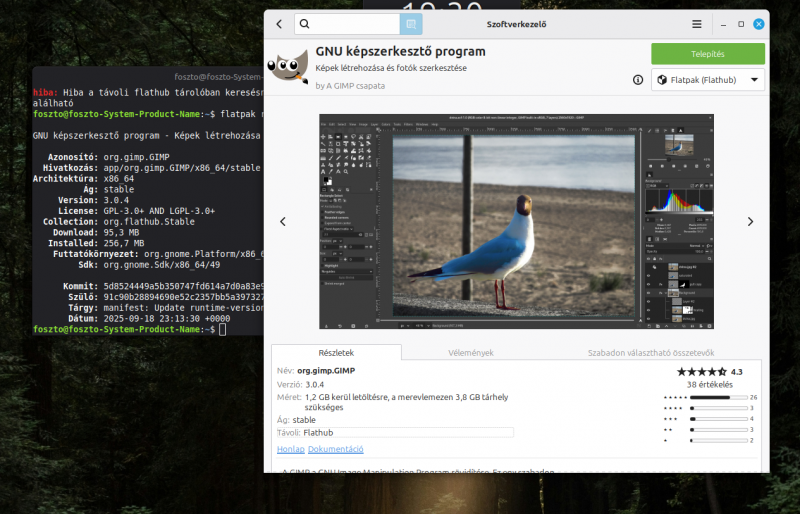Click the 38 értékelés review count
This screenshot has width=800, height=514.
(x=710, y=384)
